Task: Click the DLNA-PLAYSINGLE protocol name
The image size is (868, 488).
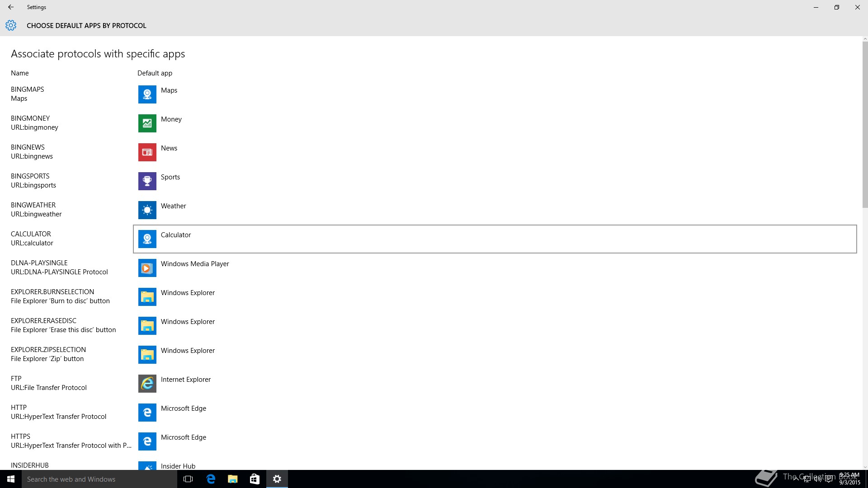Action: [x=39, y=263]
